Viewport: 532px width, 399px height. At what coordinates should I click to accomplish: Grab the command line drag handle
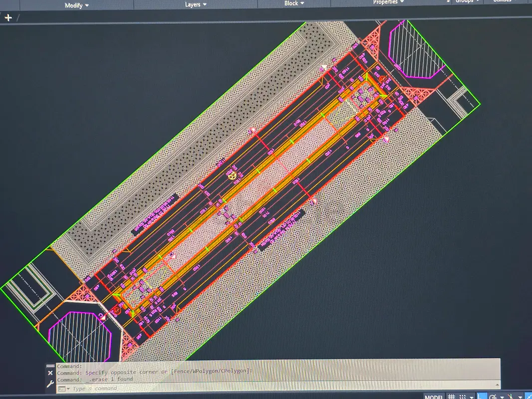coord(50,366)
